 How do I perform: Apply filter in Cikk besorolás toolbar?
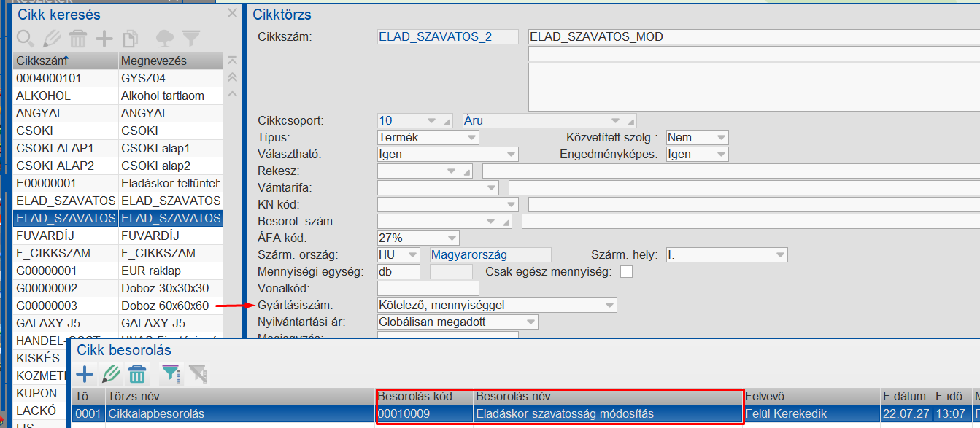tap(171, 375)
